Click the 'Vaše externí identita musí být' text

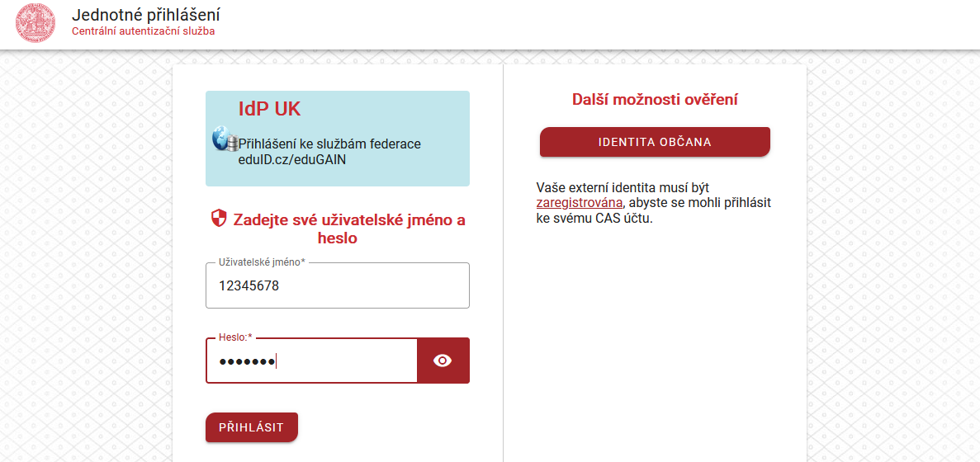click(x=623, y=187)
